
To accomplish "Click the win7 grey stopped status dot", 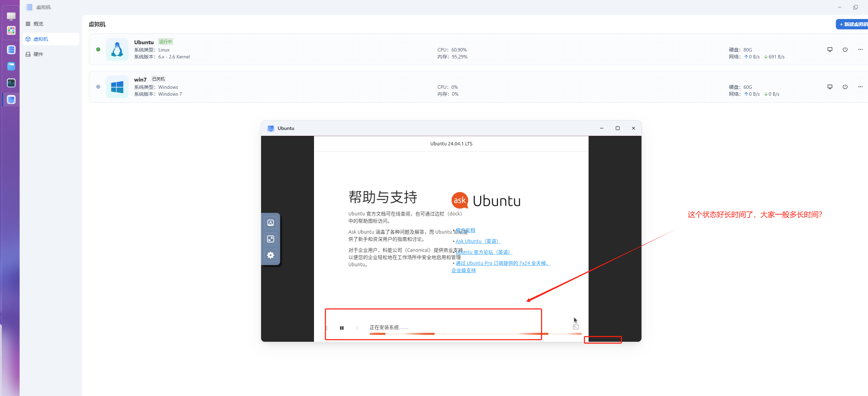I will [x=98, y=87].
